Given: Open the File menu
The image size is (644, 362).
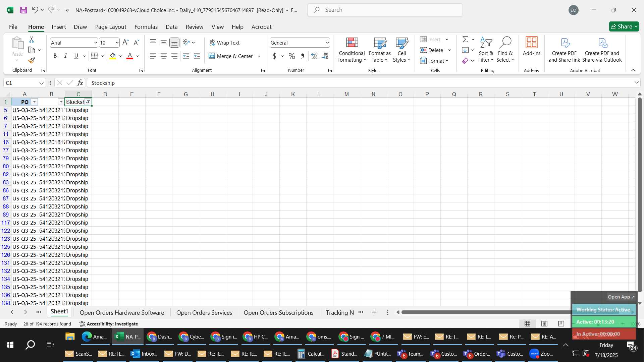Looking at the screenshot, I should [13, 27].
